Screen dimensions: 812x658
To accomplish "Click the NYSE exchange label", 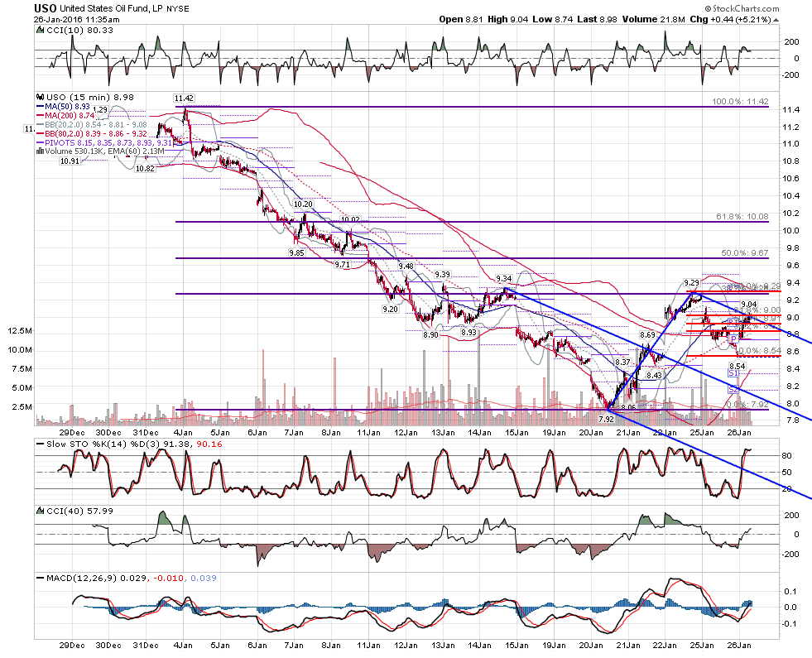I will [178, 9].
